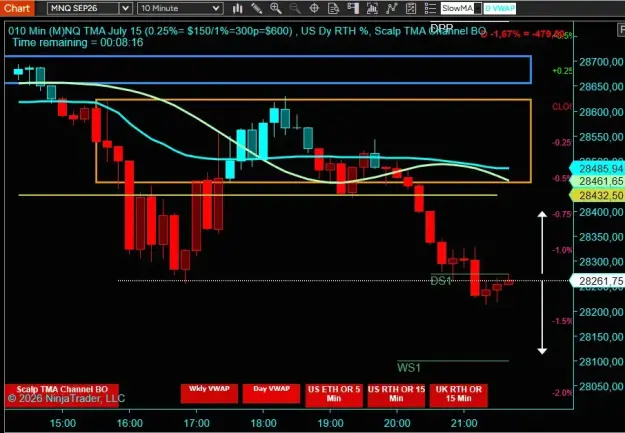Click the 28461,65 green price marker

pyautogui.click(x=598, y=181)
